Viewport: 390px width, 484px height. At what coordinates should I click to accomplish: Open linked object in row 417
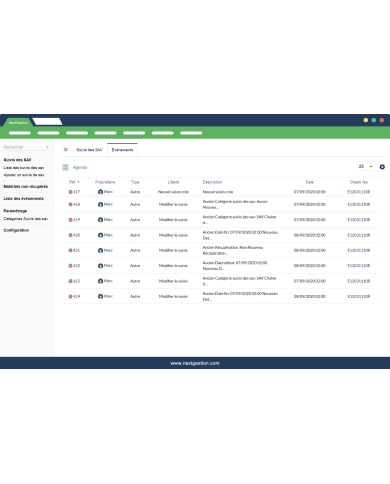point(359,192)
